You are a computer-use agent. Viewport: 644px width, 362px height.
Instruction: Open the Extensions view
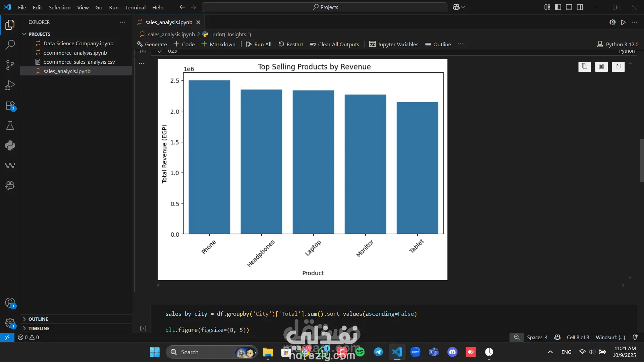[x=10, y=106]
